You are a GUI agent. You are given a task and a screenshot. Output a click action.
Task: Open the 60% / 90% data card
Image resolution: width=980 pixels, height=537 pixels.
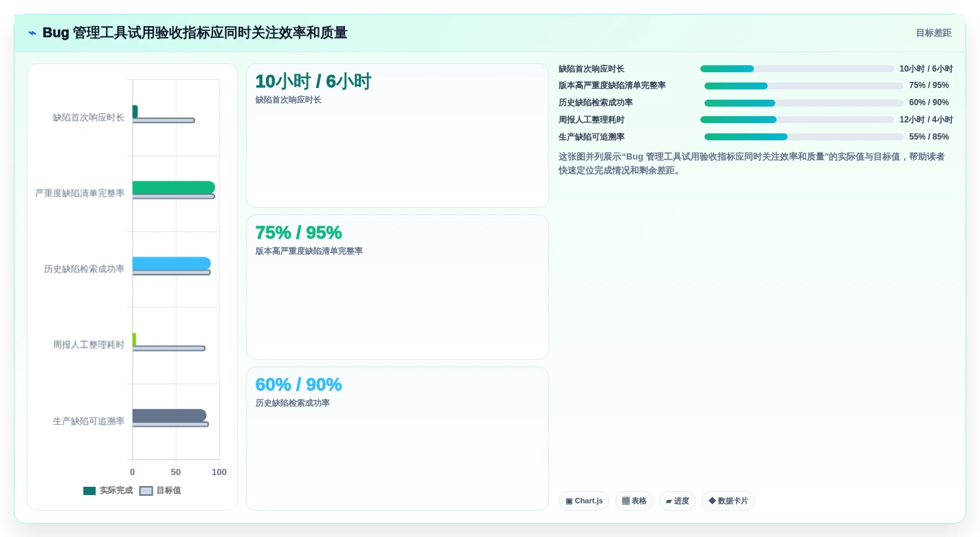(397, 439)
